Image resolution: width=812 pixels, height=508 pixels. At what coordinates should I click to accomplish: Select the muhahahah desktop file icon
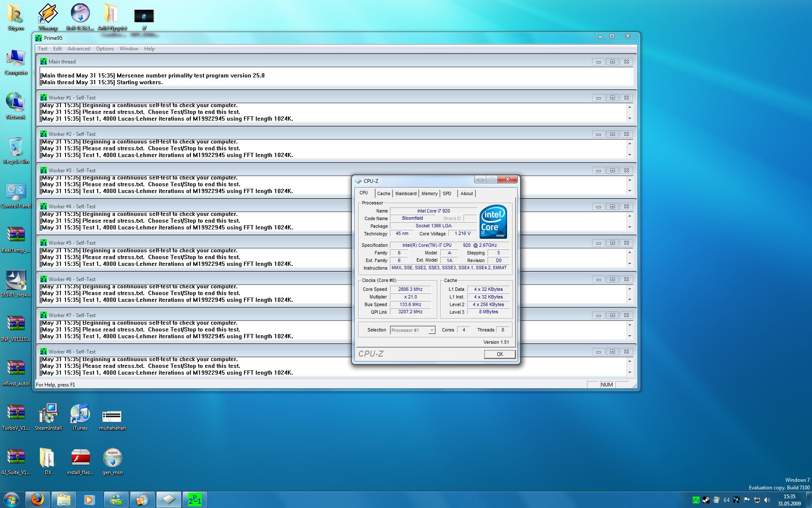point(112,420)
